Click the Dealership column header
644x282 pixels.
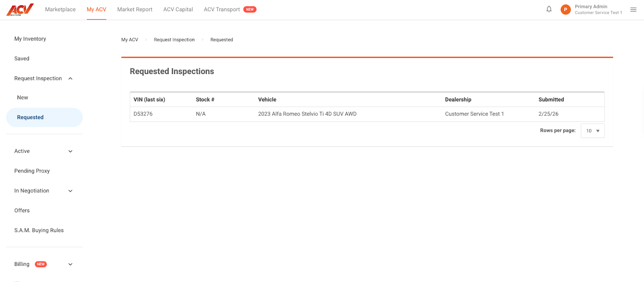click(458, 99)
